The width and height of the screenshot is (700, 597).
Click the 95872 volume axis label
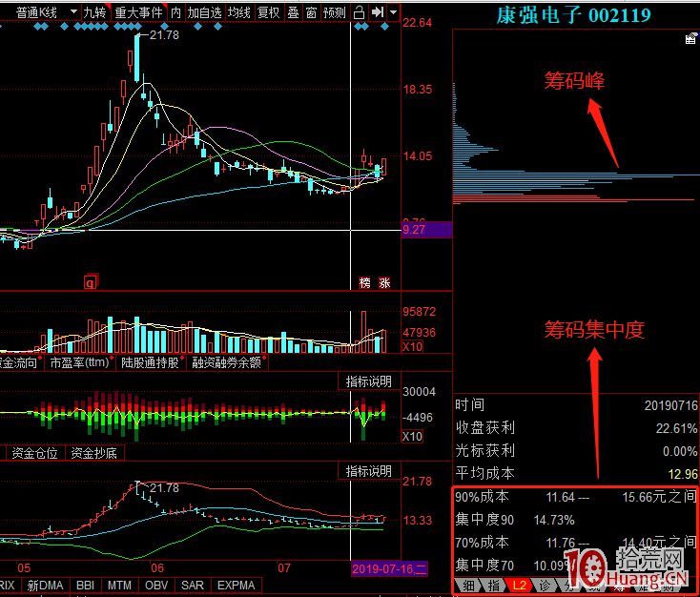point(420,312)
